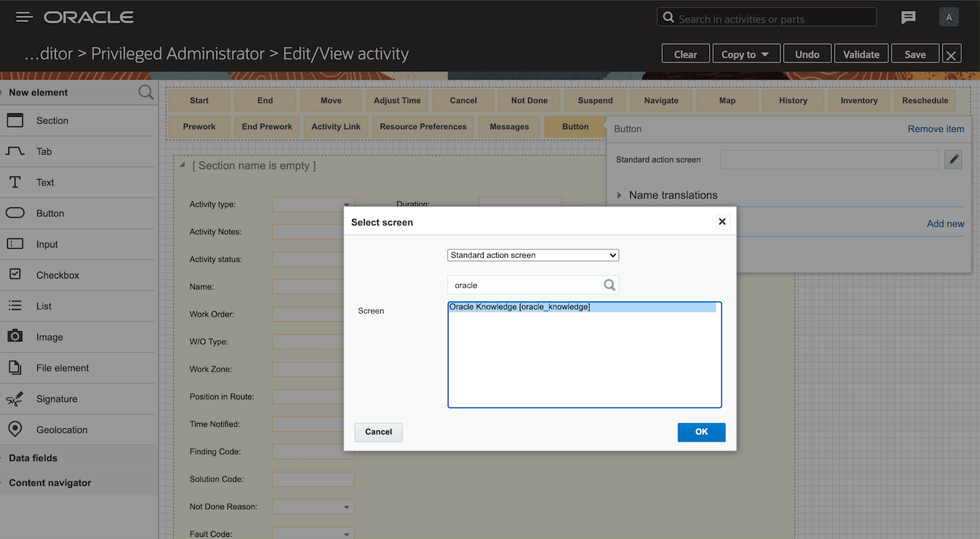Select Oracle Knowledge [oracle_knowledge] entry

(582, 307)
